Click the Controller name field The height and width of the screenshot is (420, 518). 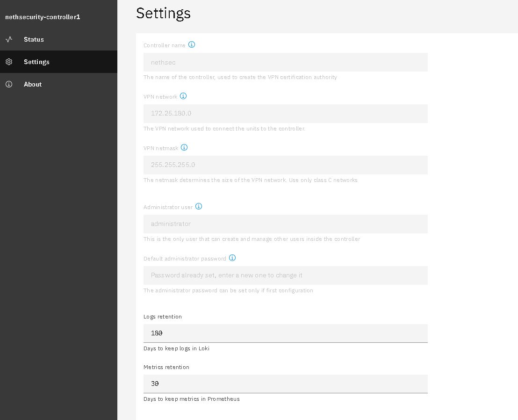coord(286,62)
